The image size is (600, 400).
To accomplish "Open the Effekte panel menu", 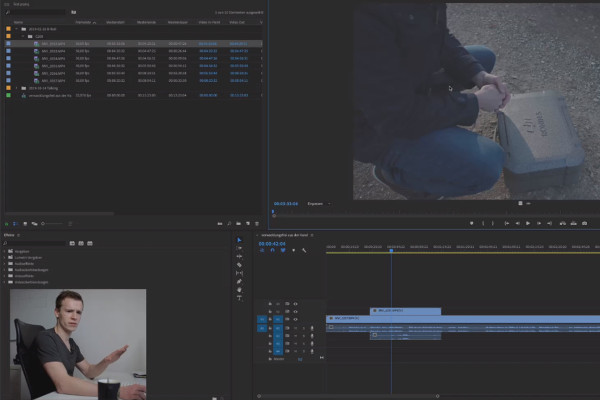I will 18,235.
